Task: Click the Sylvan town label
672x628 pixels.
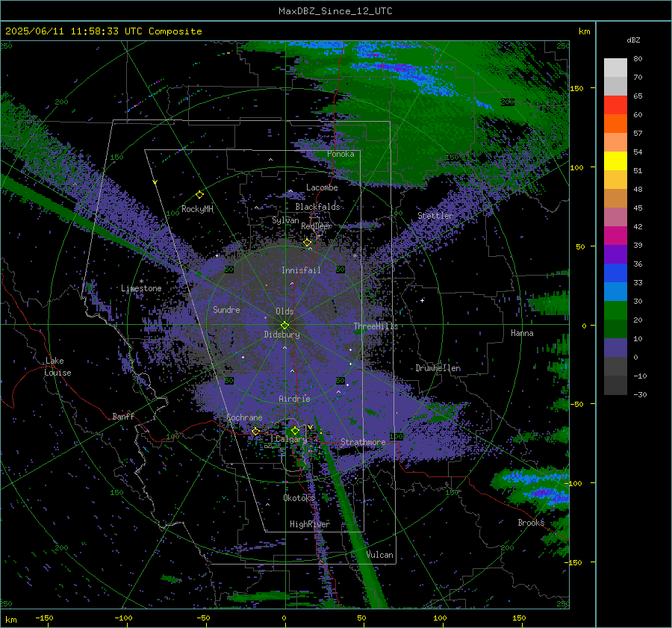Action: (285, 220)
